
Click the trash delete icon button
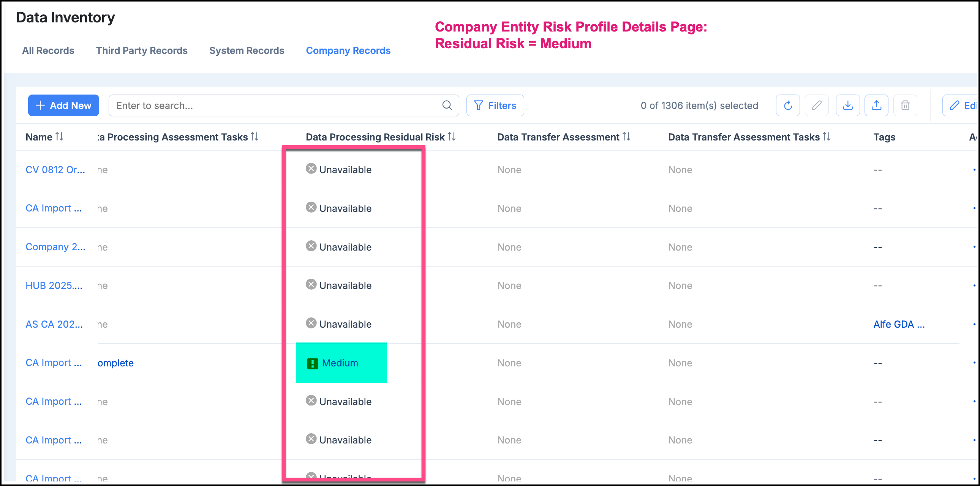pos(906,105)
